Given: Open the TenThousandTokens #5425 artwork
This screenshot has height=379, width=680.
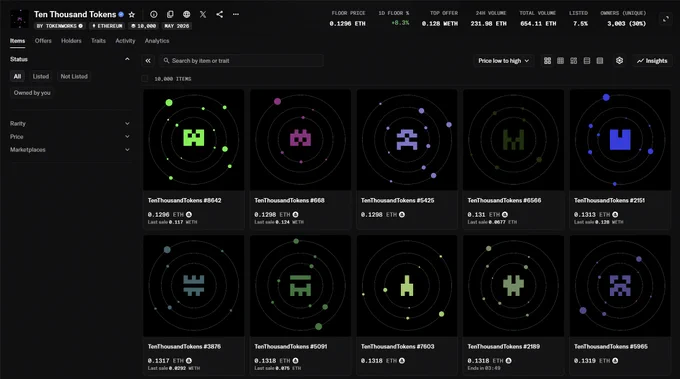Looking at the screenshot, I should tap(407, 140).
